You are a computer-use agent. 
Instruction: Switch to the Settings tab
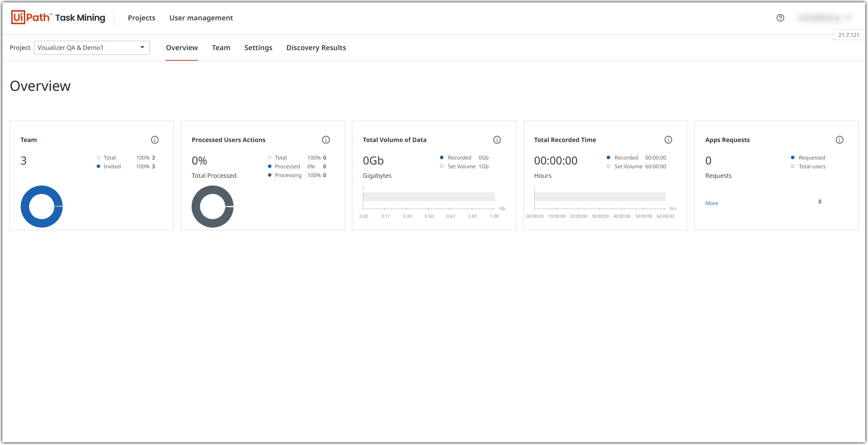tap(258, 48)
